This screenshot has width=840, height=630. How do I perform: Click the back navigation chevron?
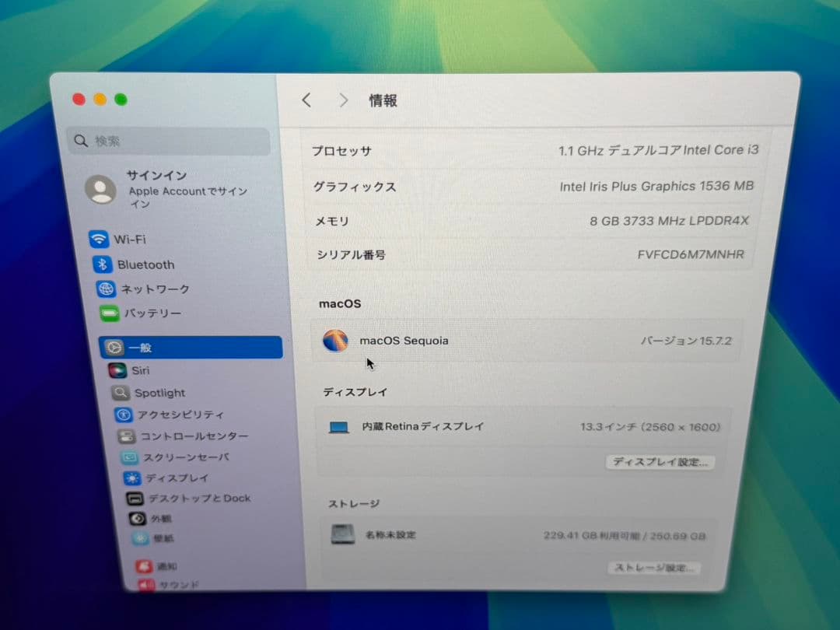pos(306,100)
